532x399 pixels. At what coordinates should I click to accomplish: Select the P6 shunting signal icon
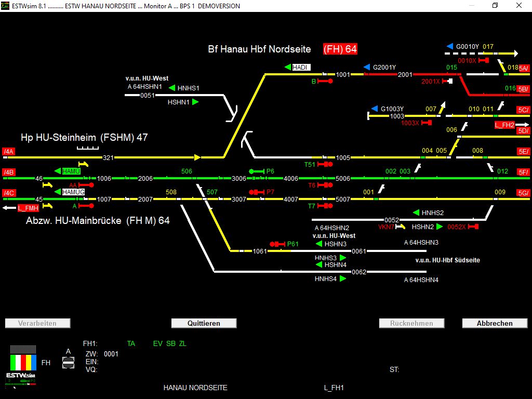click(x=257, y=171)
